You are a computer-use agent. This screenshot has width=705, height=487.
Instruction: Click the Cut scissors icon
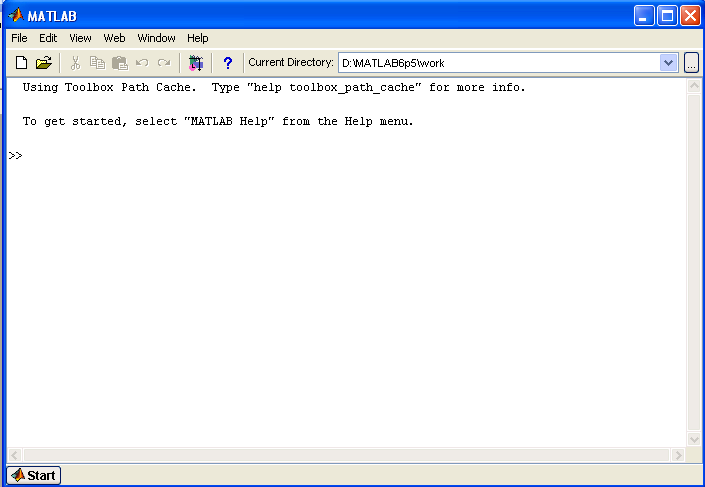[x=75, y=63]
